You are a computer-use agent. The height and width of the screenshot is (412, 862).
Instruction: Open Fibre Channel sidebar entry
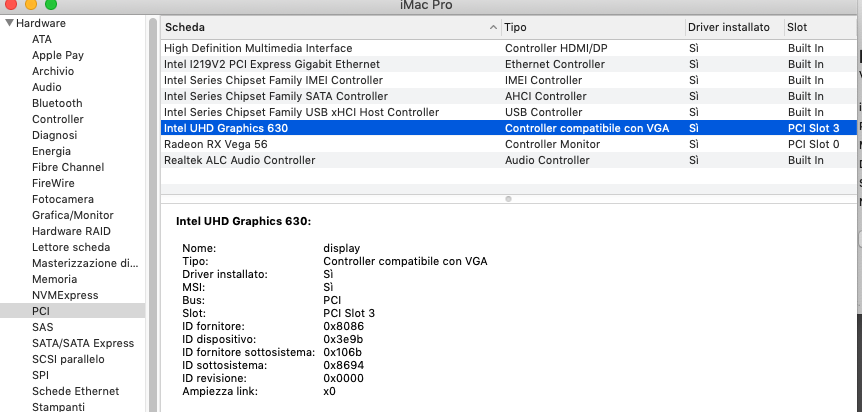pyautogui.click(x=68, y=167)
